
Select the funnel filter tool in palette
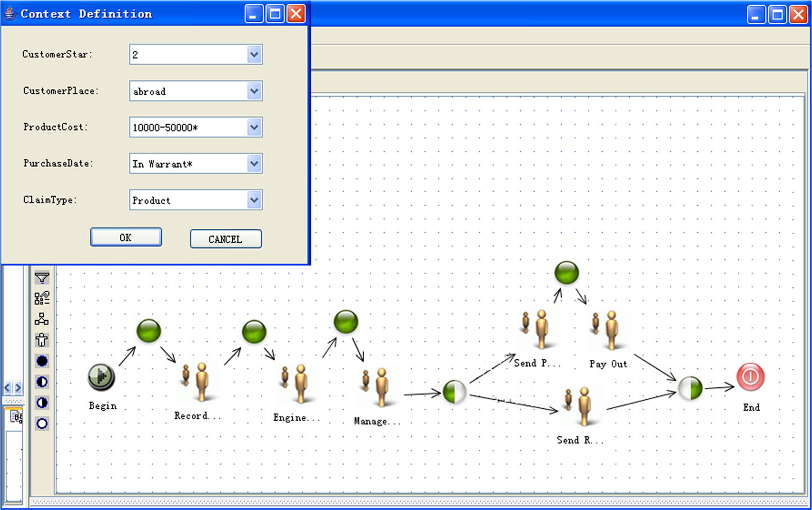pyautogui.click(x=42, y=278)
